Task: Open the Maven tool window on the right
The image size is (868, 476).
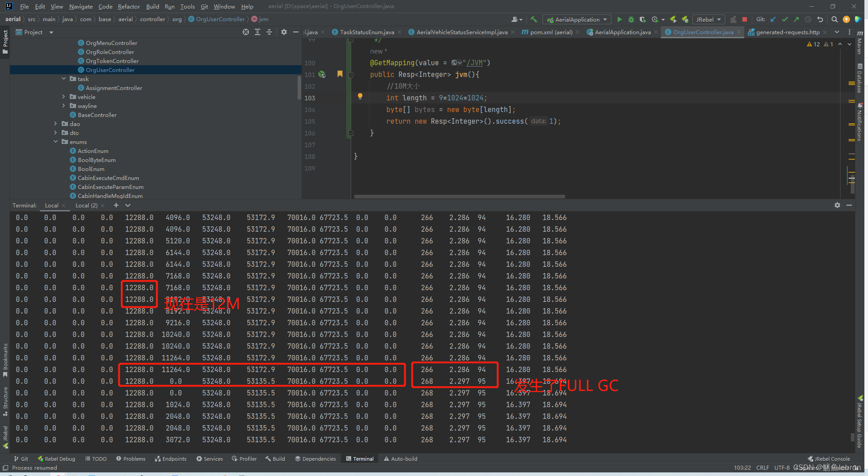Action: pos(860,45)
